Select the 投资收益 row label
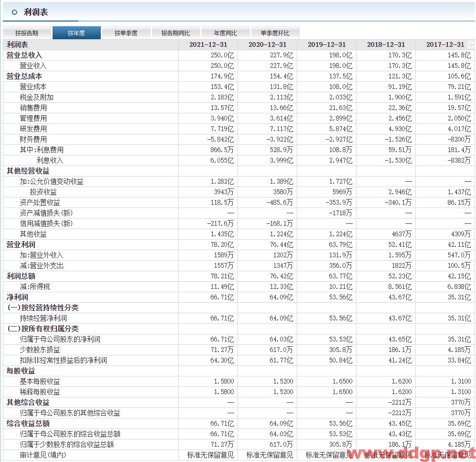Image resolution: width=476 pixels, height=462 pixels. (43, 192)
